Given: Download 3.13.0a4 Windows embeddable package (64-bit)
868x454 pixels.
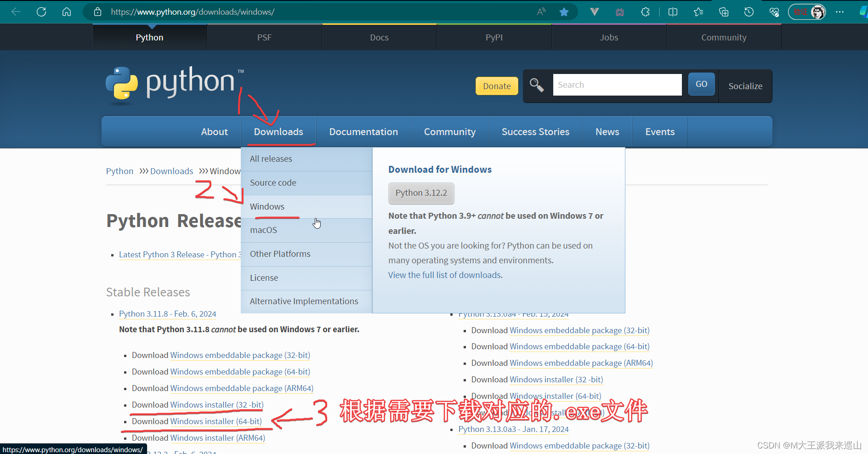Looking at the screenshot, I should pos(580,346).
